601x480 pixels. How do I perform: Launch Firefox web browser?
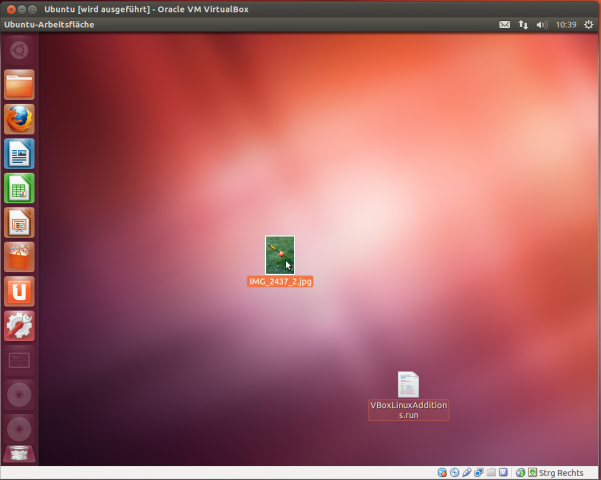(19, 119)
